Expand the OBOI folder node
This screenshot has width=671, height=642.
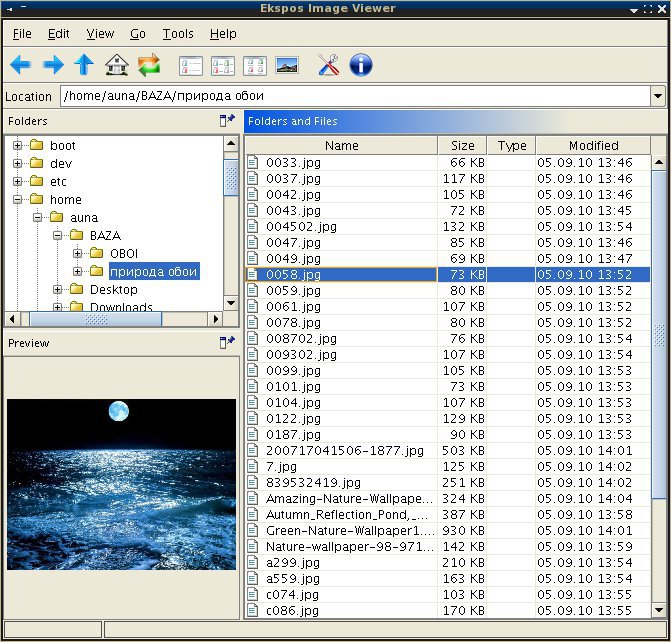coord(77,253)
